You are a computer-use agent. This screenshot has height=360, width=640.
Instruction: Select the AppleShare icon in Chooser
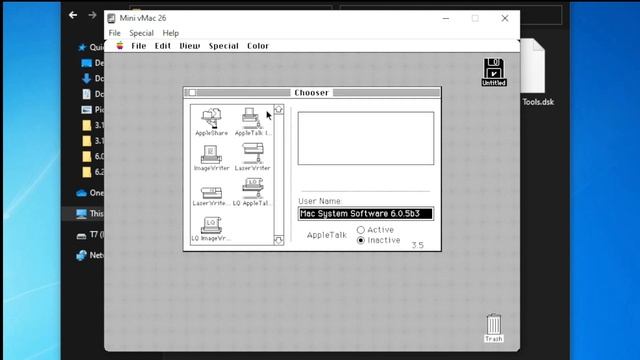click(211, 122)
